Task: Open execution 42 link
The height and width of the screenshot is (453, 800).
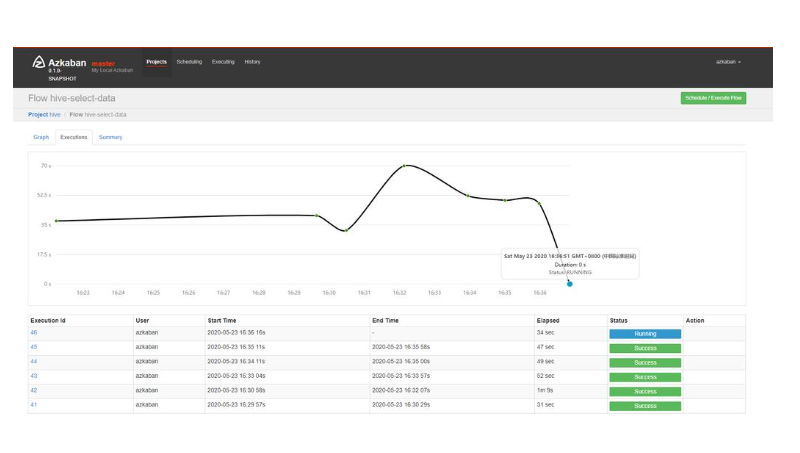Action: coord(34,390)
